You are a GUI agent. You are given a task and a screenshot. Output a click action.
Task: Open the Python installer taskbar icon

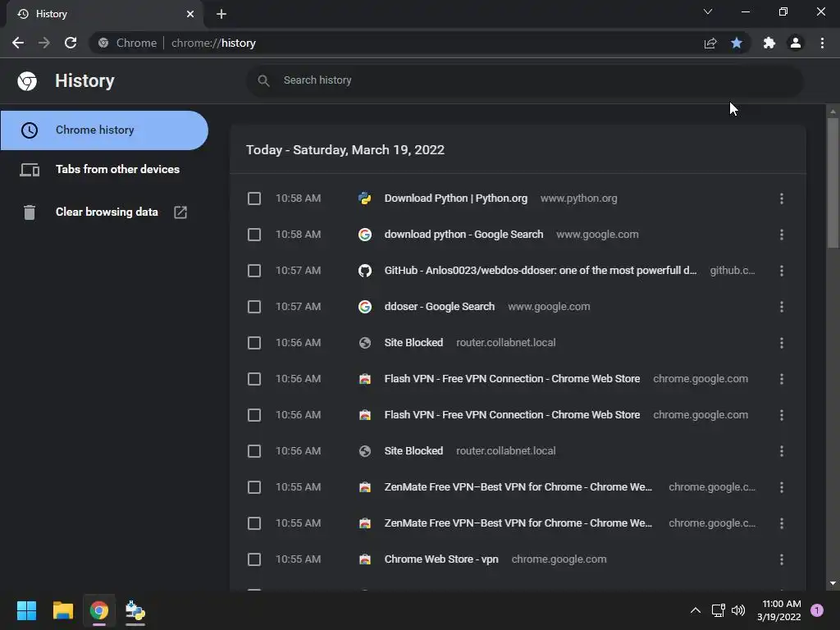tap(135, 610)
